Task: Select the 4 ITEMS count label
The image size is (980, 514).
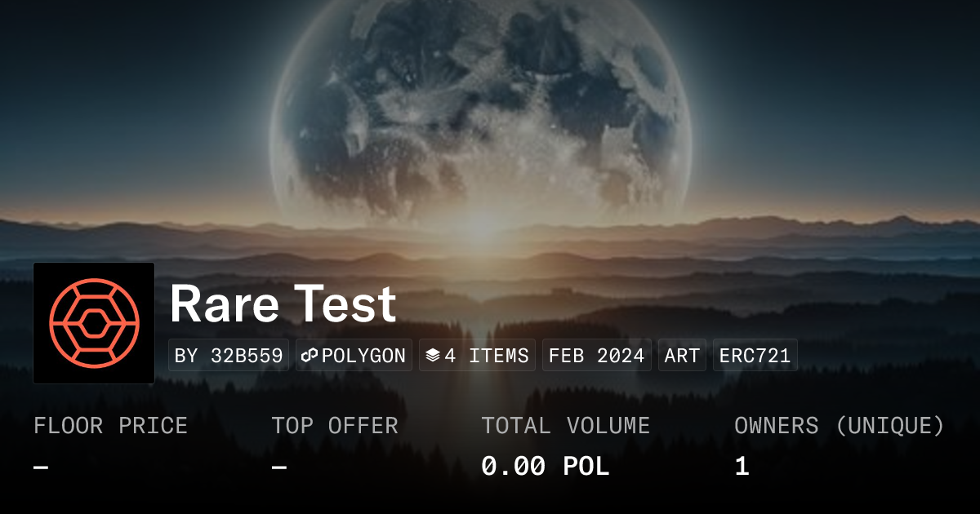Action: (x=487, y=356)
